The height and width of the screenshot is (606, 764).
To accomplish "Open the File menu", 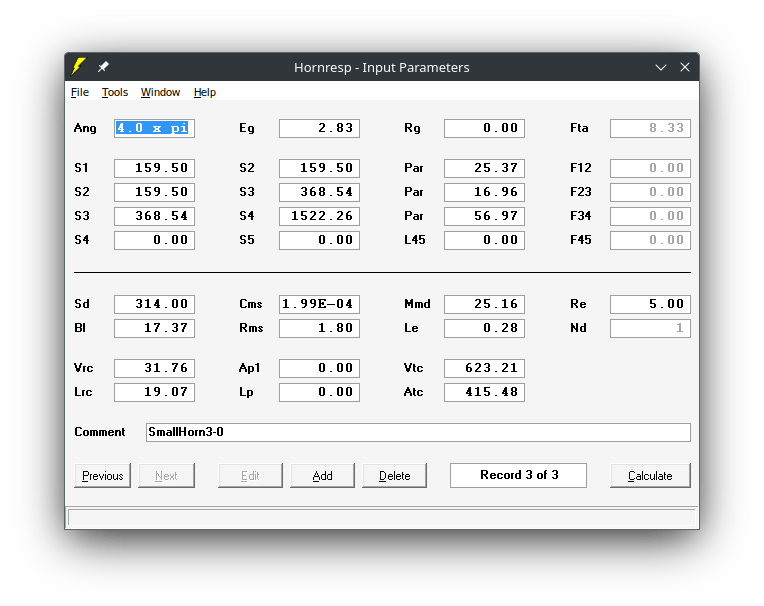I will 79,92.
